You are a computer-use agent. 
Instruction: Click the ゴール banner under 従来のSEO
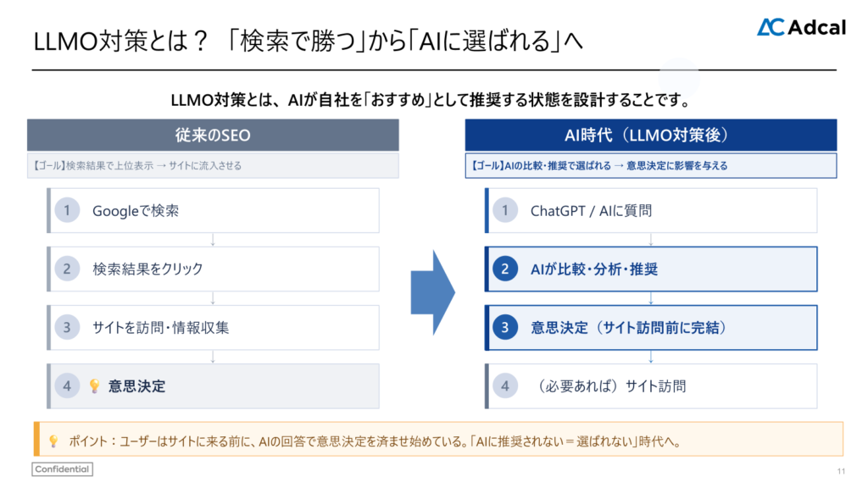[212, 164]
